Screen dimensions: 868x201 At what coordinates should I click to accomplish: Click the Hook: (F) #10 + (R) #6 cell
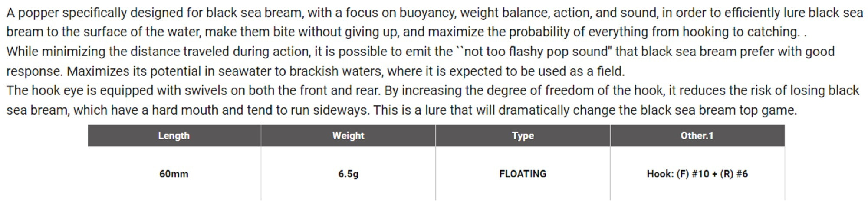pos(697,174)
